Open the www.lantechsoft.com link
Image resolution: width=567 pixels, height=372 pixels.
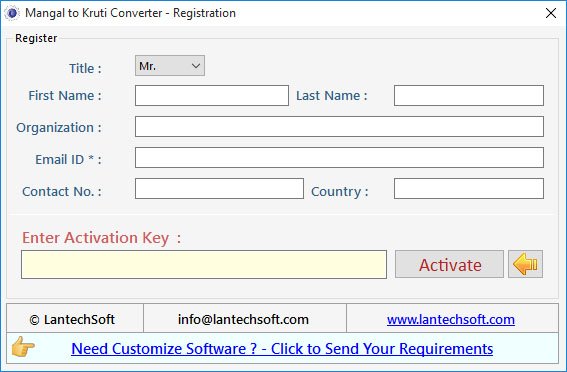tap(451, 320)
